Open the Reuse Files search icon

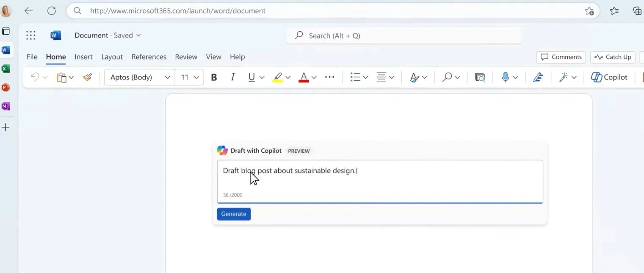tap(480, 77)
